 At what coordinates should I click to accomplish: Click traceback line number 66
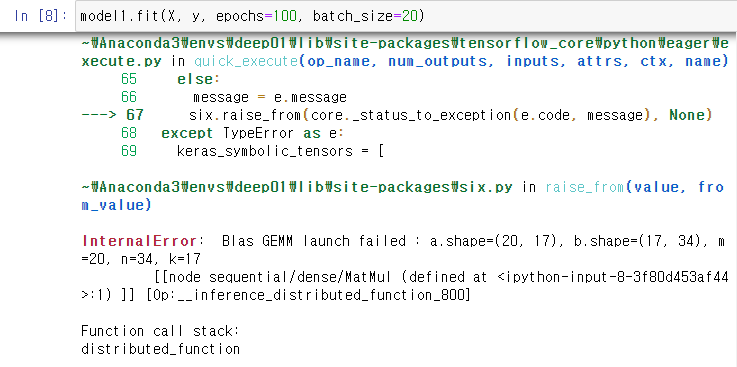[129, 97]
